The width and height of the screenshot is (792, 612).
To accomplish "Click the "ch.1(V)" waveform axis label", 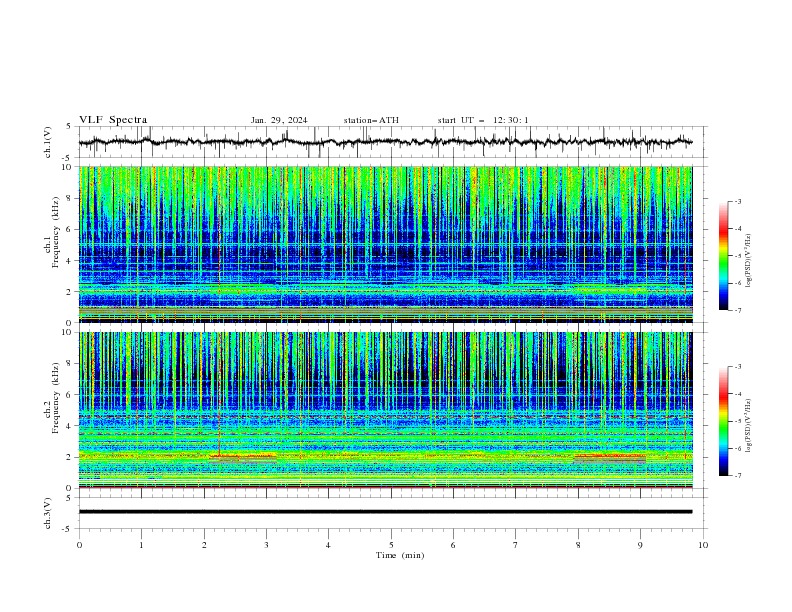I will point(48,142).
